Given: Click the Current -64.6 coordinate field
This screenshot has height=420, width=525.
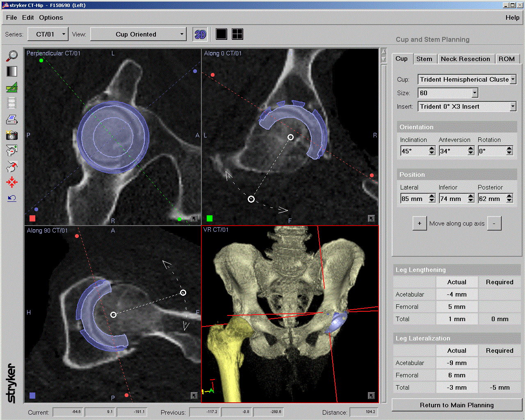Looking at the screenshot, I should click(68, 412).
